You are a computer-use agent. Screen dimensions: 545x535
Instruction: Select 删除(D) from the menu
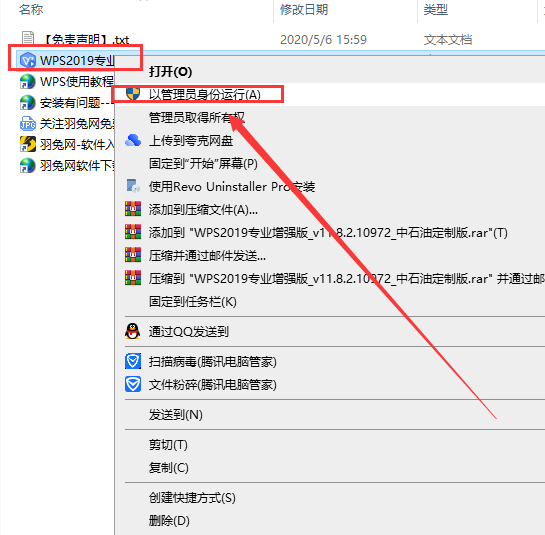169,520
